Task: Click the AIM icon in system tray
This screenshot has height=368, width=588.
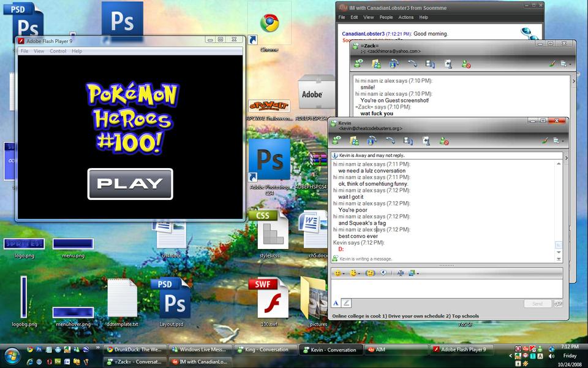Action: [526, 349]
